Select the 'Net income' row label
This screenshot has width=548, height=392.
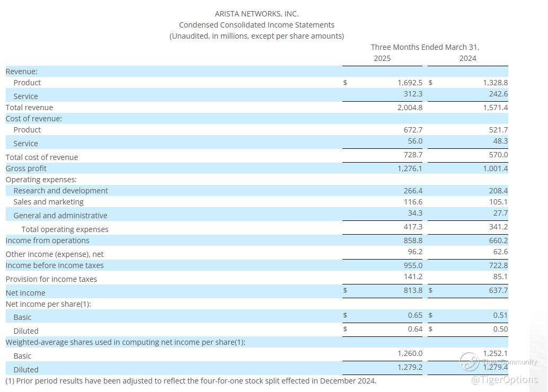[25, 293]
